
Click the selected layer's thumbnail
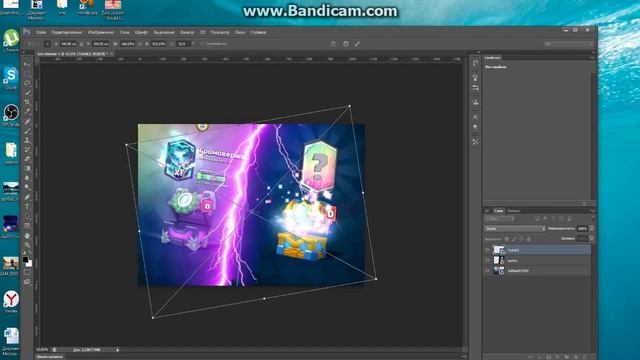coord(498,250)
